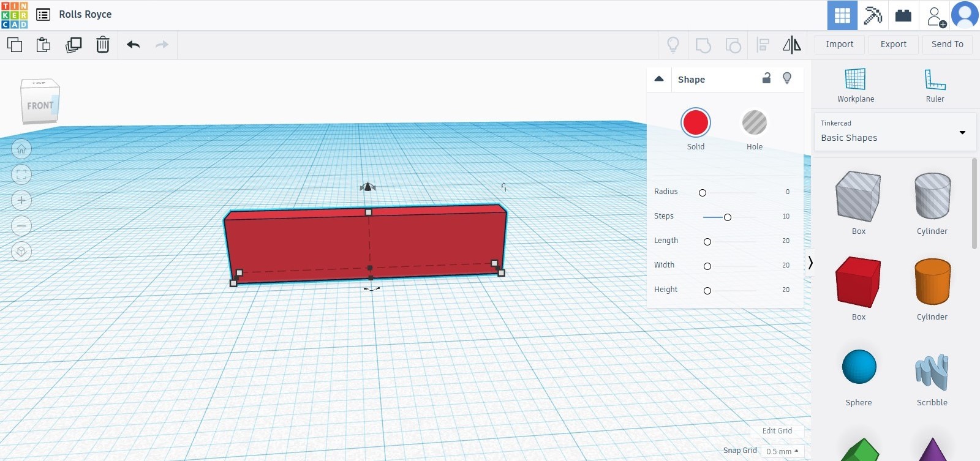The height and width of the screenshot is (461, 980).
Task: Switch to orthographic view cube icon
Action: pyautogui.click(x=21, y=252)
